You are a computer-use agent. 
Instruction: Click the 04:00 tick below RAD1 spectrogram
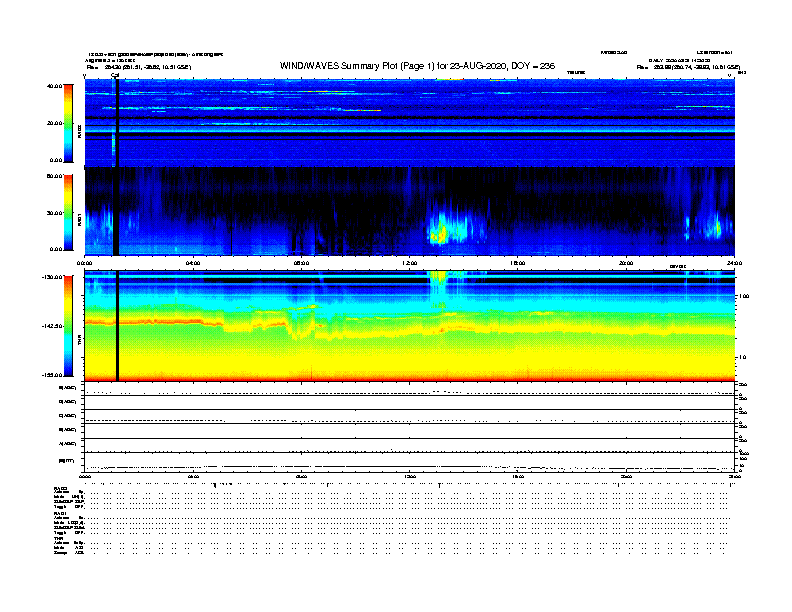point(193,263)
